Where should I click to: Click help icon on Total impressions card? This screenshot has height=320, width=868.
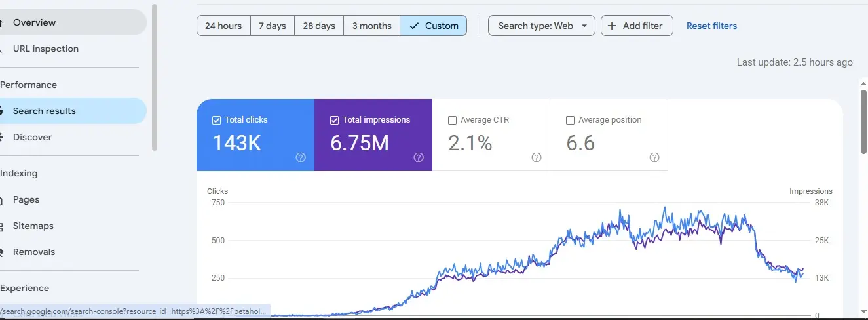(419, 157)
